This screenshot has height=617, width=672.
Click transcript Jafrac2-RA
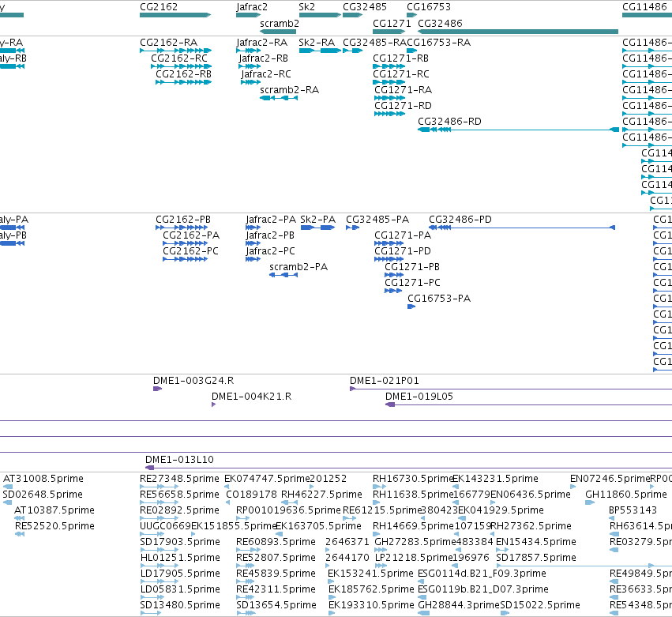[x=249, y=51]
